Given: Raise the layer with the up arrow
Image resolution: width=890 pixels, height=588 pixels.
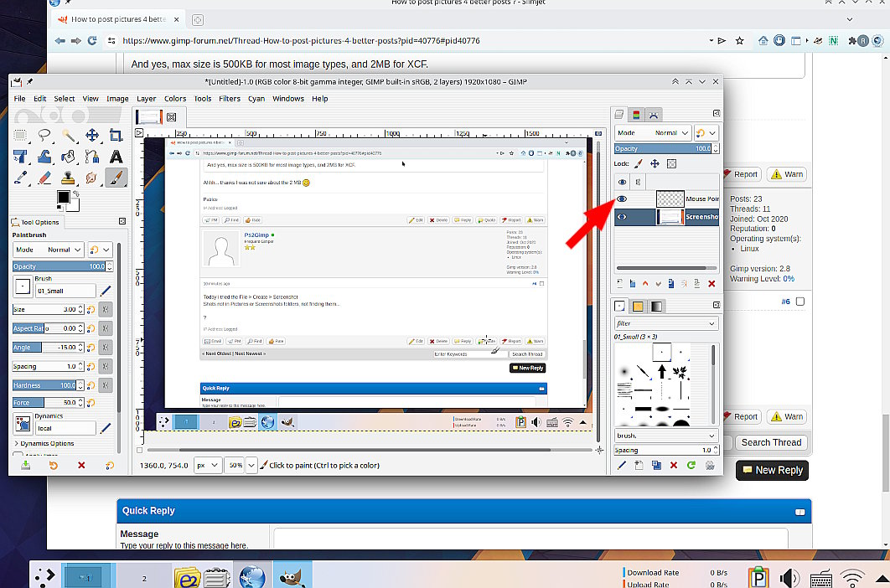Looking at the screenshot, I should point(645,283).
